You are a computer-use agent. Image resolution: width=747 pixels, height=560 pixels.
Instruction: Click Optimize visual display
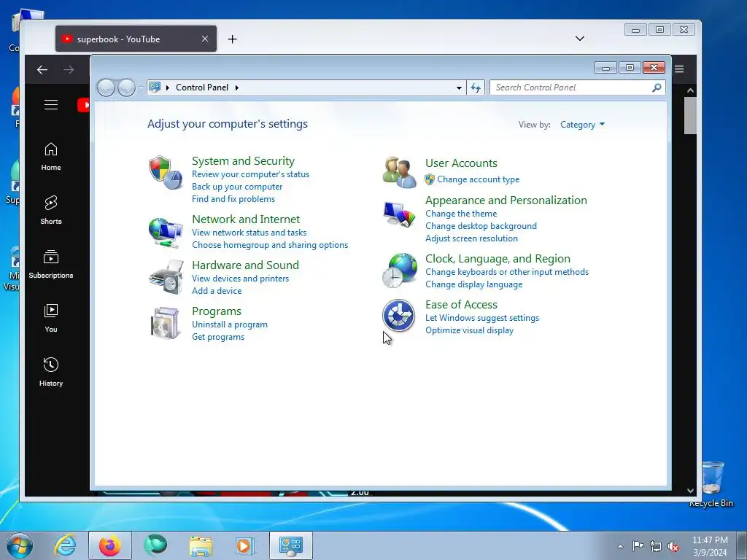pos(469,330)
